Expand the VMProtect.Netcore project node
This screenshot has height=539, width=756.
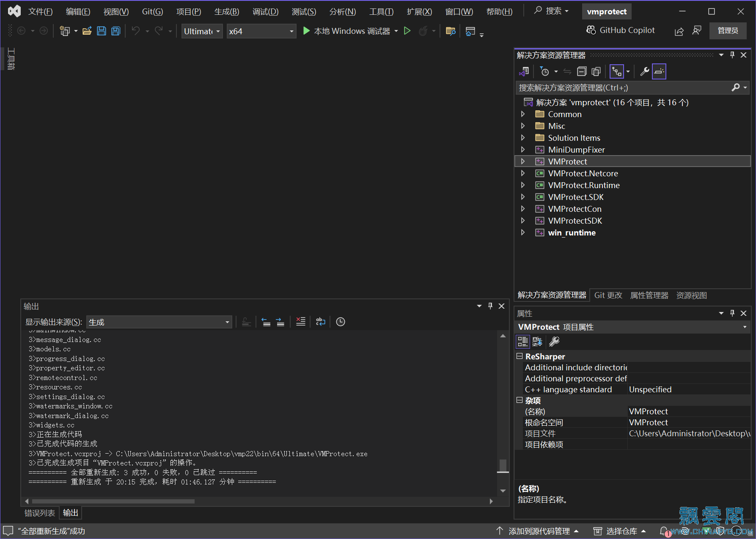[x=523, y=173]
